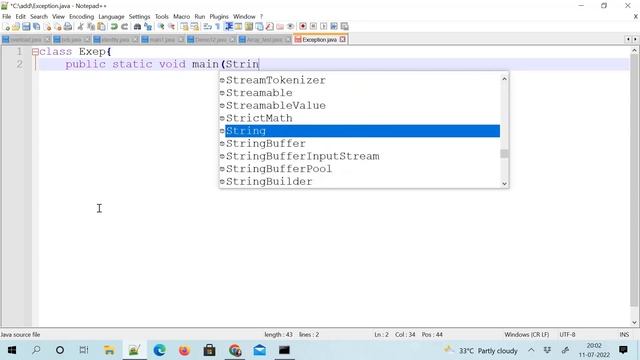Open the Settings menu
Image resolution: width=640 pixels, height=360 pixels.
pos(139,17)
